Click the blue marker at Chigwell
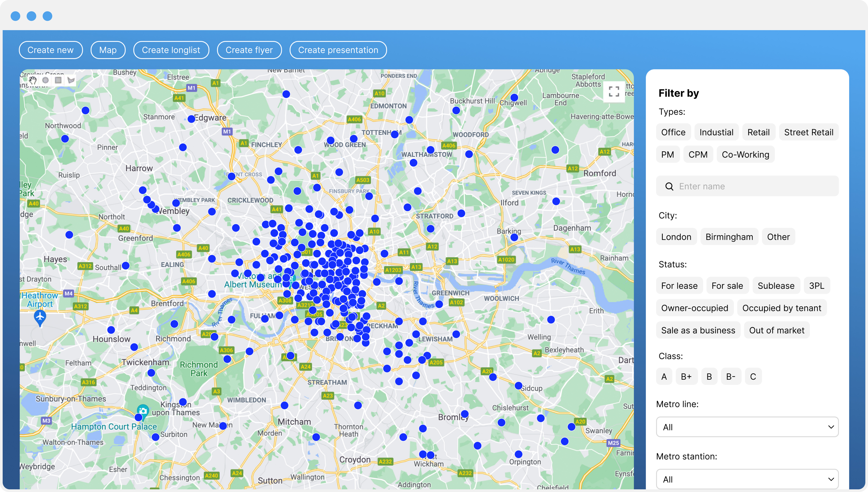868x492 pixels. coord(514,98)
